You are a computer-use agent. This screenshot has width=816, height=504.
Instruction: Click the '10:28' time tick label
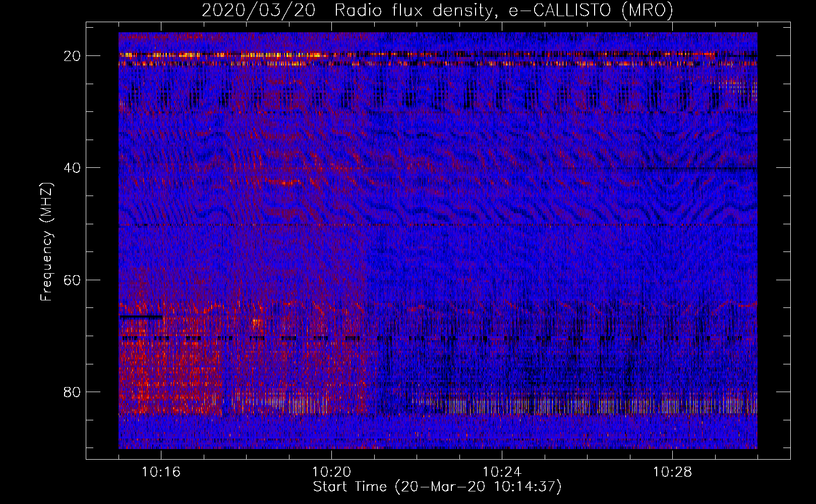click(x=672, y=472)
